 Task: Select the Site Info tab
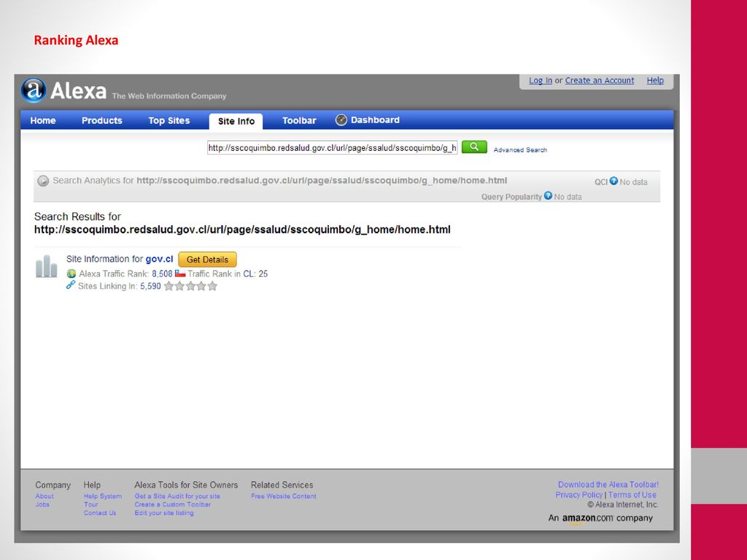236,121
